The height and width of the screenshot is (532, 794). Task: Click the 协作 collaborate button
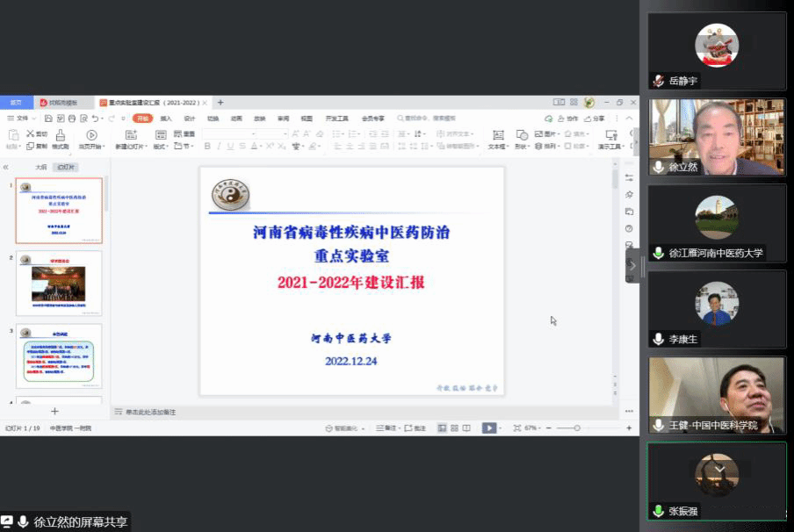(568, 118)
